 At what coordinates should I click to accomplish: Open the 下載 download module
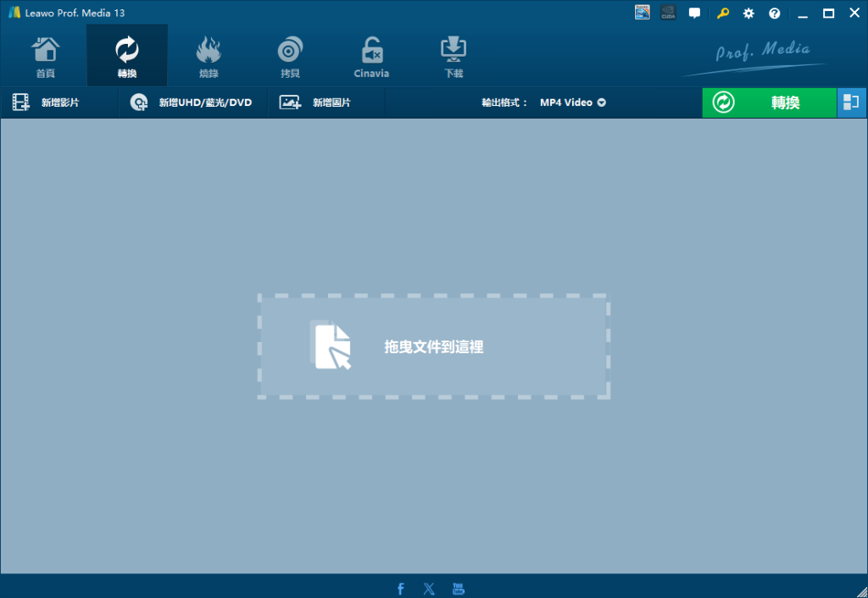[x=453, y=56]
